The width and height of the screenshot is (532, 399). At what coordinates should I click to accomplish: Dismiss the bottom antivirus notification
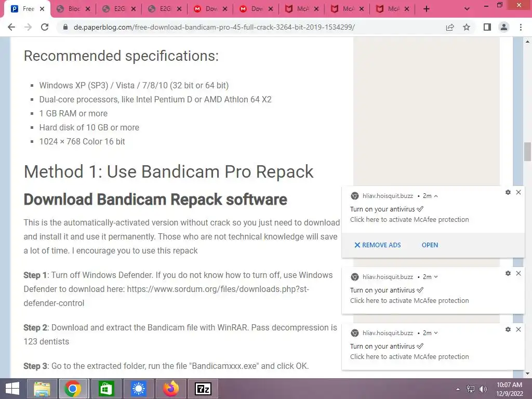tap(518, 329)
